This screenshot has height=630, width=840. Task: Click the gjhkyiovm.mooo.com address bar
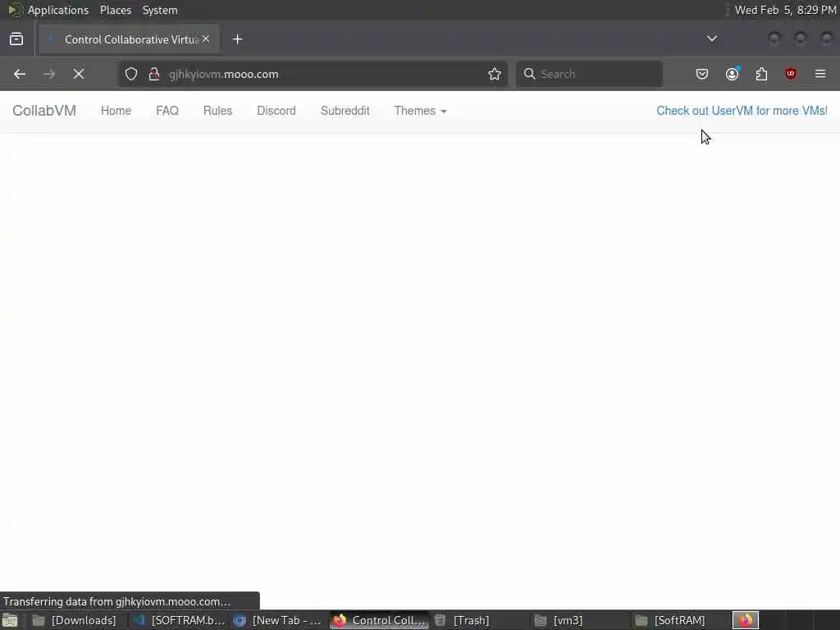point(313,74)
